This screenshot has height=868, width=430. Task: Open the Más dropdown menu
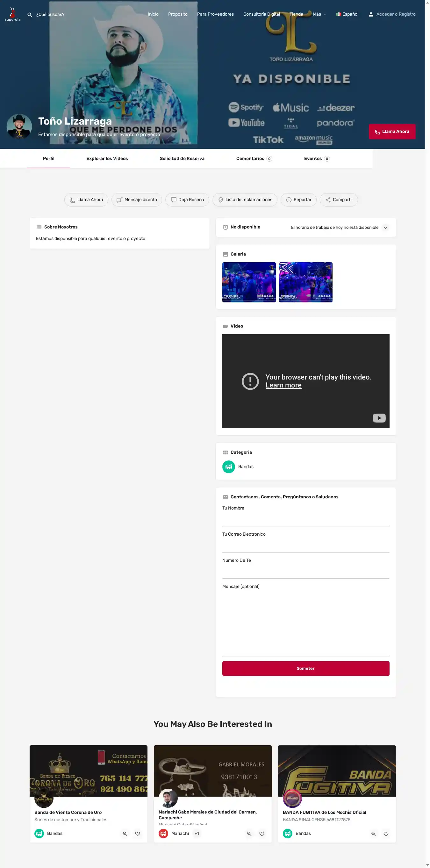click(x=319, y=14)
